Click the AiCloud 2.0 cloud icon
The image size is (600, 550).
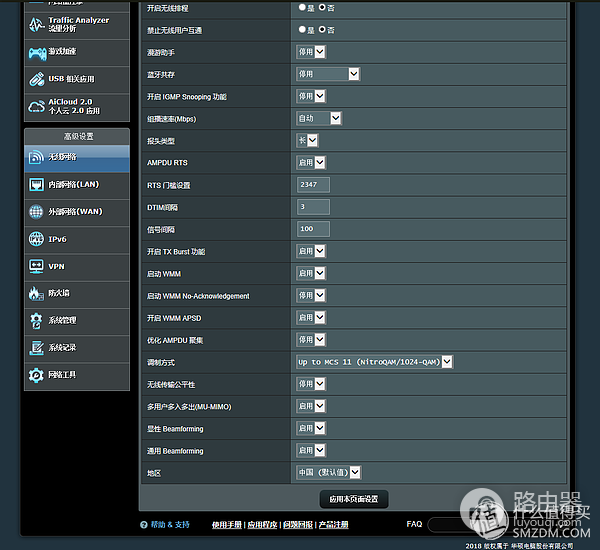tap(36, 106)
